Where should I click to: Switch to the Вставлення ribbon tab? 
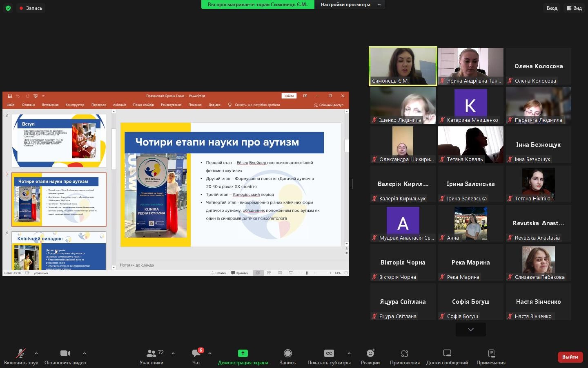50,105
